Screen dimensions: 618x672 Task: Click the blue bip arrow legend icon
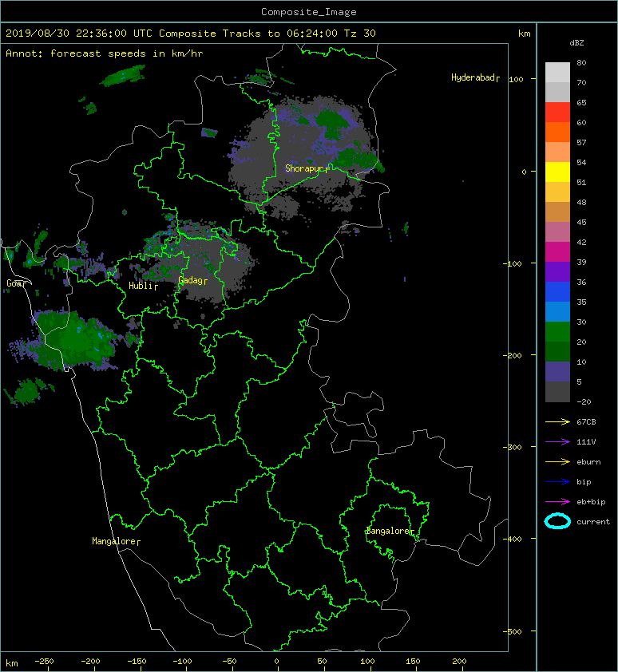click(557, 482)
